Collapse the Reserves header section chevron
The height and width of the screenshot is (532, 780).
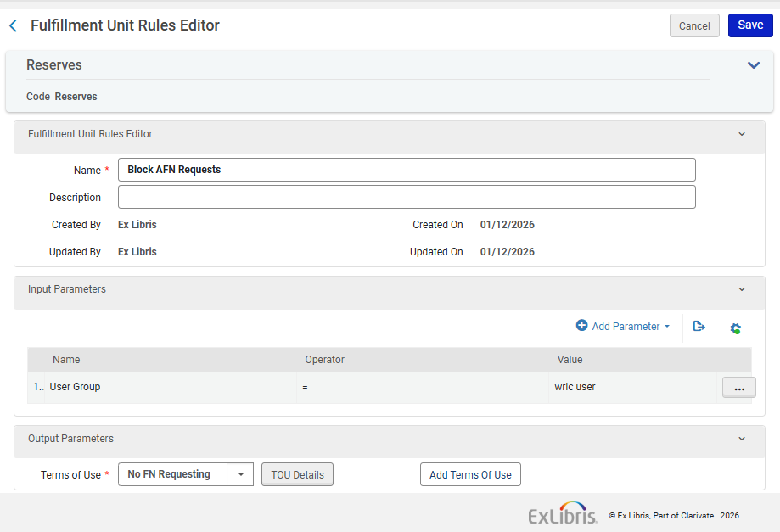click(753, 65)
